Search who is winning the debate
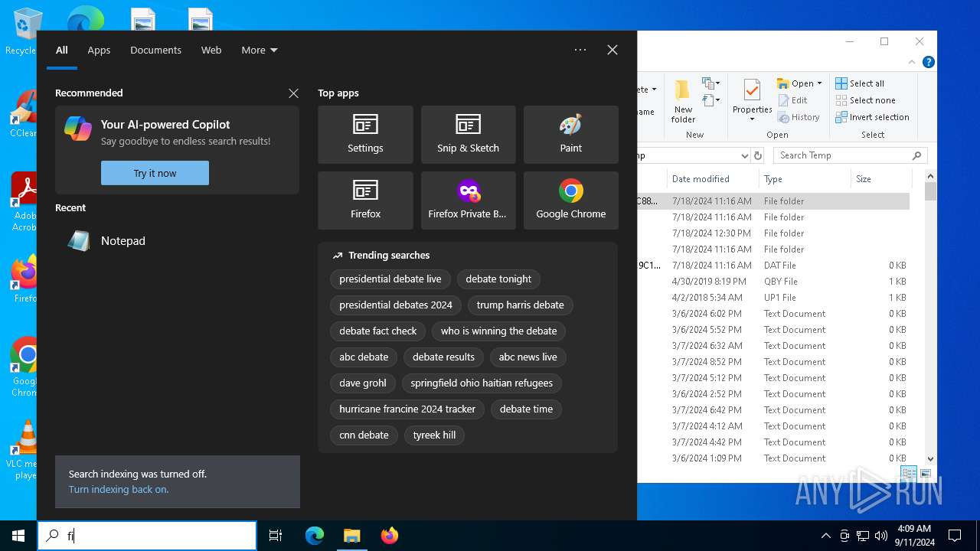The width and height of the screenshot is (980, 551). pos(498,331)
